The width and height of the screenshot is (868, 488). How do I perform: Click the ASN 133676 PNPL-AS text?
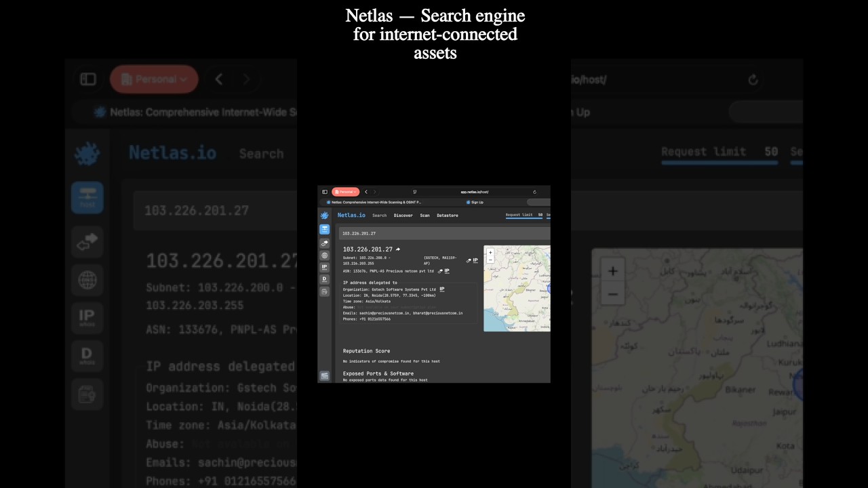click(389, 271)
